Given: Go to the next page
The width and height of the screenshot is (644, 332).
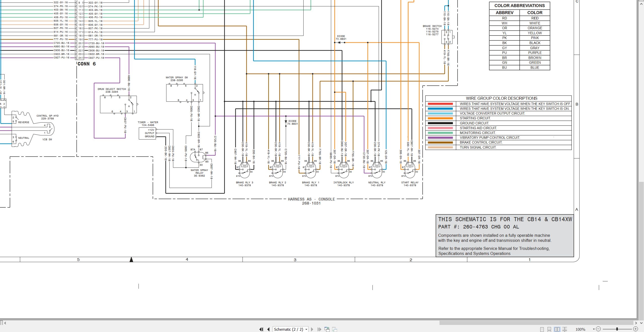Looking at the screenshot, I should point(312,329).
